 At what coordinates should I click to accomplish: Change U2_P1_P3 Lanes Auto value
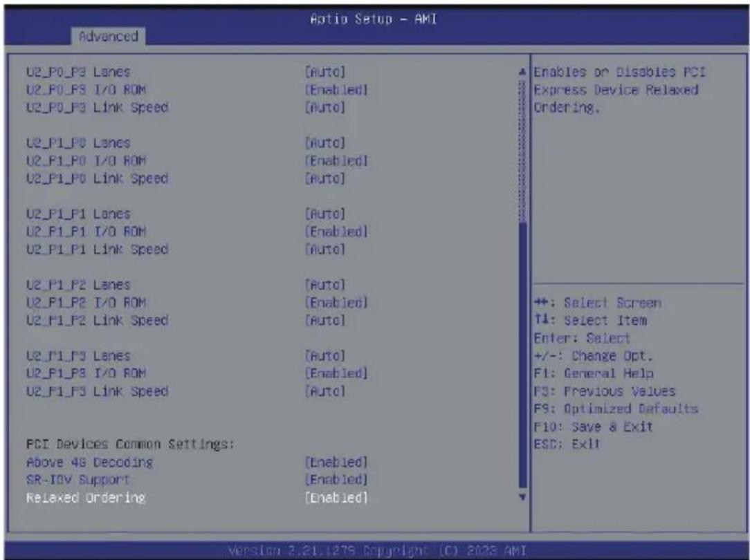(324, 355)
